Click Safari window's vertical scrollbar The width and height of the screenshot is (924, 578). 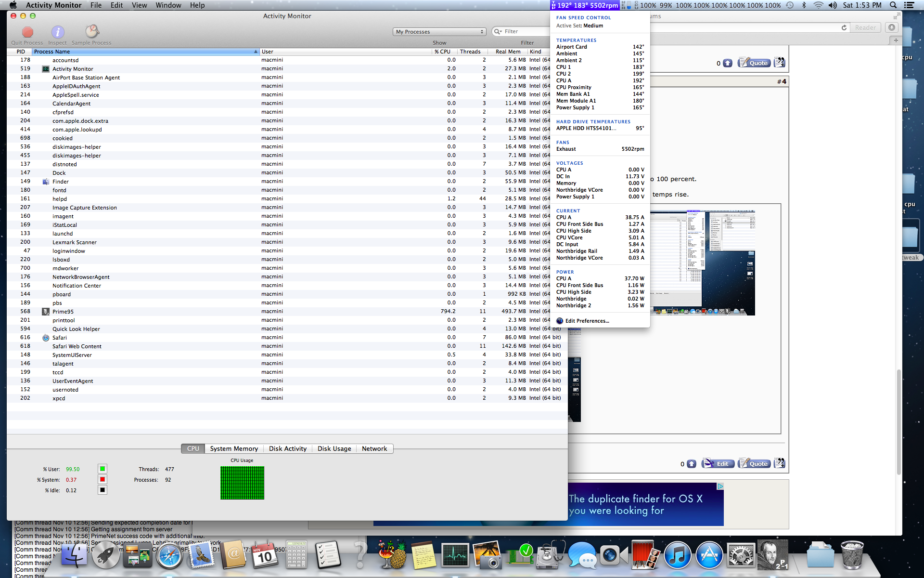tap(898, 421)
